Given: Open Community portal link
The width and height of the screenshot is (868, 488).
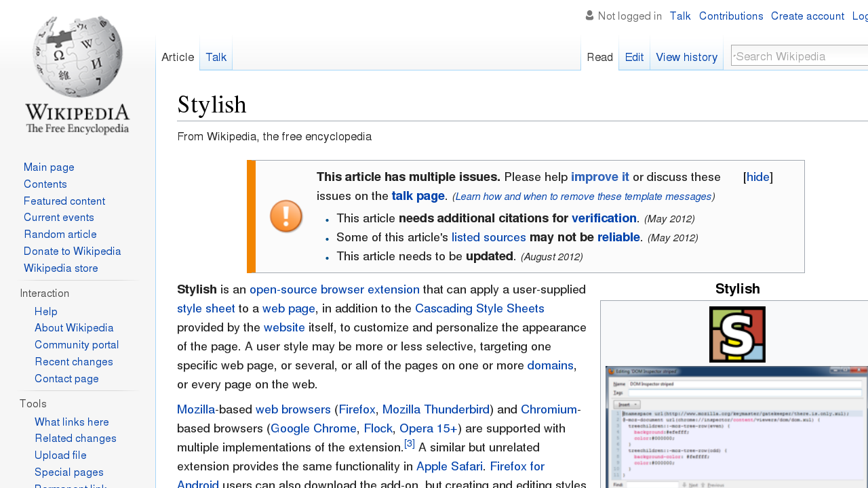Looking at the screenshot, I should [77, 345].
